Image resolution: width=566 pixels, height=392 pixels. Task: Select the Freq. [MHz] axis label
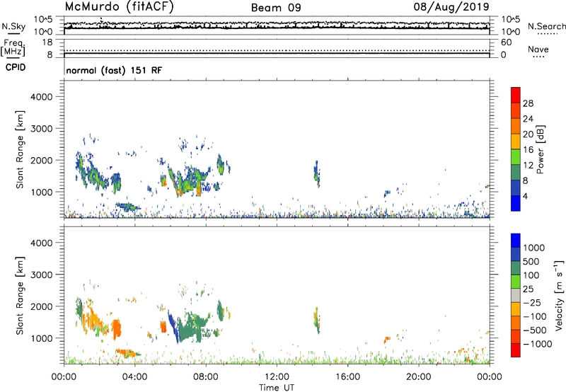tap(13, 49)
